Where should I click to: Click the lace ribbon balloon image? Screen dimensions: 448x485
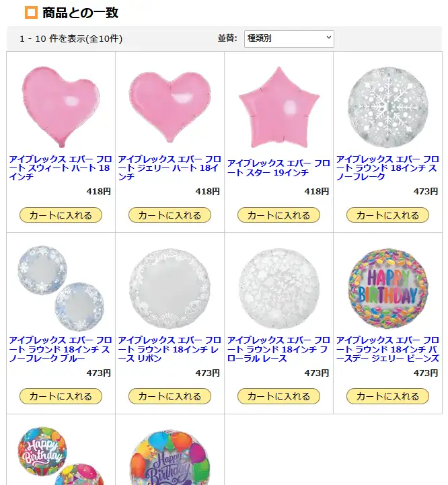coord(170,288)
